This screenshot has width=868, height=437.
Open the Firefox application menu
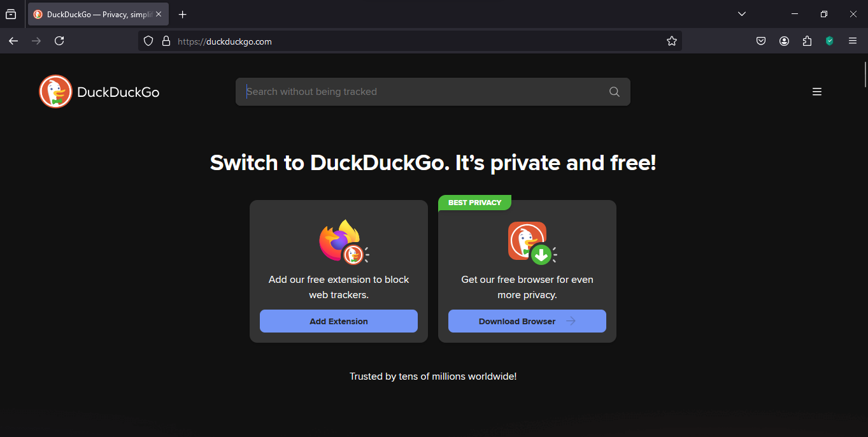click(x=853, y=41)
